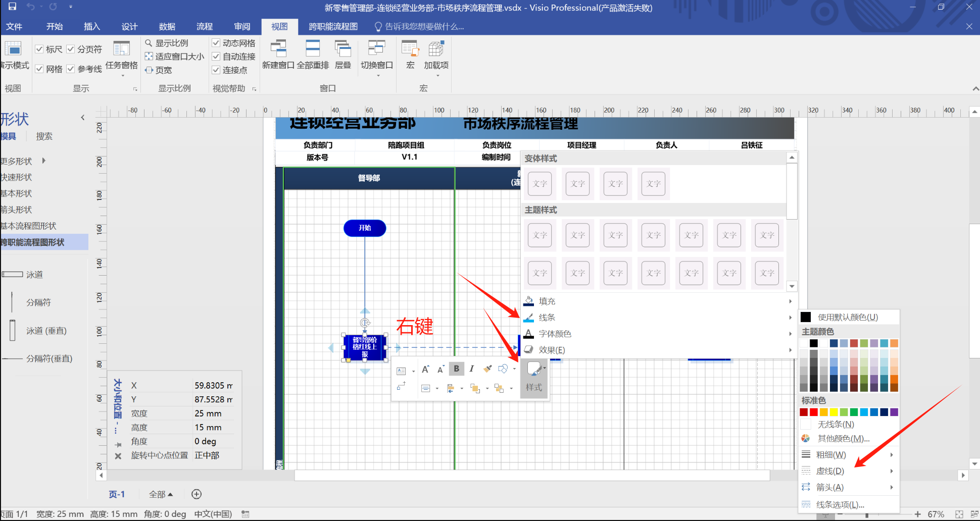
Task: Open the line Weight (粗细) submenu
Action: (849, 455)
